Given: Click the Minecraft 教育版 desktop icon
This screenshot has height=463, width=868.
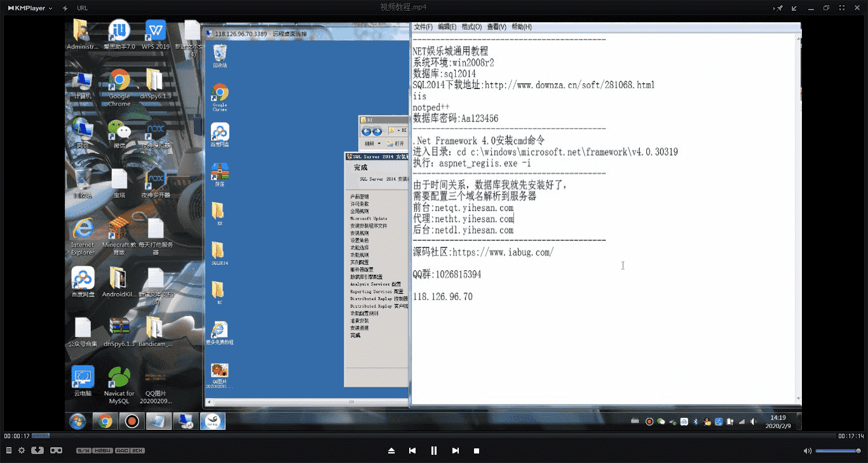Looking at the screenshot, I should (119, 237).
